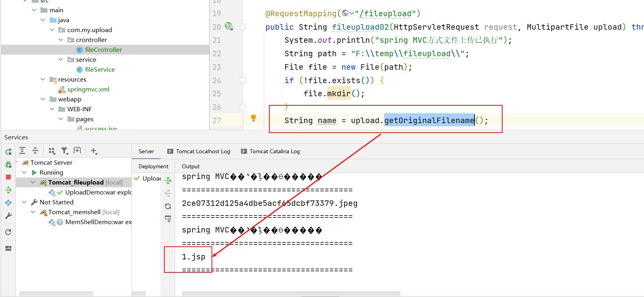Click the Rerun in Debug mode bug icon
Viewport: 644px width, 297px height.
pyautogui.click(x=8, y=164)
